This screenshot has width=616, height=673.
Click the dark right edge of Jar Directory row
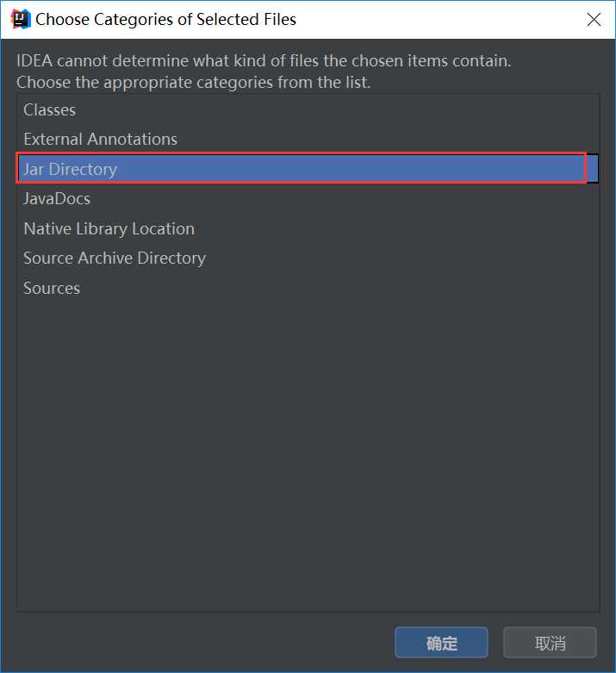tap(593, 169)
